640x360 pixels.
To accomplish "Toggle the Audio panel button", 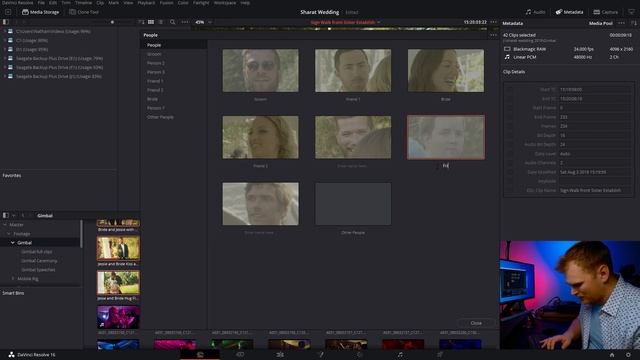I will point(536,12).
